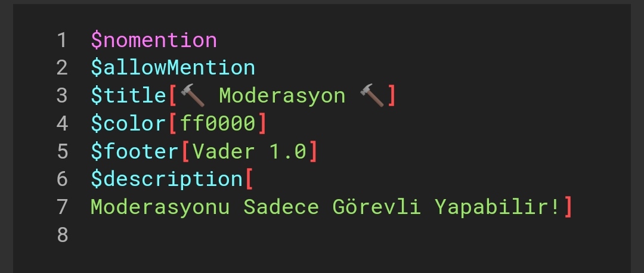The image size is (644, 273).
Task: Click the opening bracket after $description
Action: click(x=249, y=179)
